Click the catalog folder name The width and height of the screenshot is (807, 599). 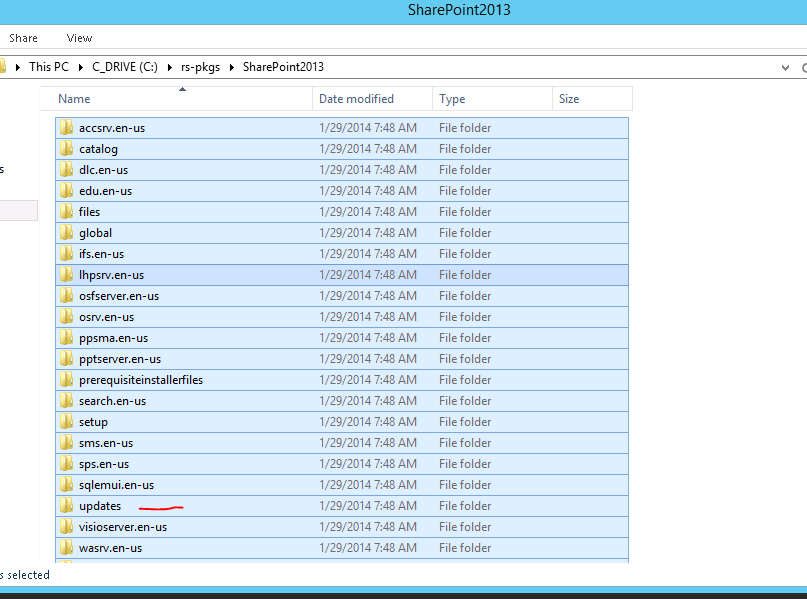[98, 149]
